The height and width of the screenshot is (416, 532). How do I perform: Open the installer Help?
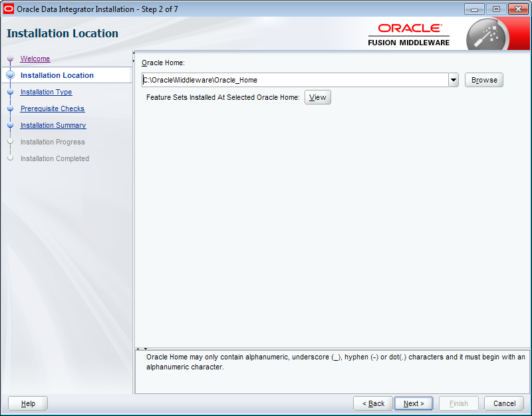[x=27, y=403]
